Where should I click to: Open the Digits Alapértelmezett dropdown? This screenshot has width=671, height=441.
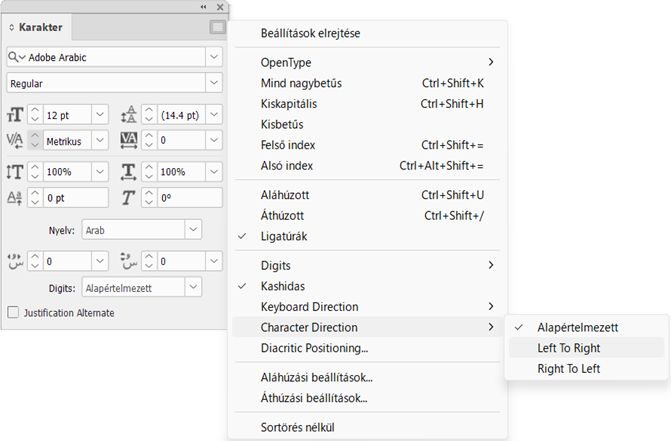click(x=193, y=287)
